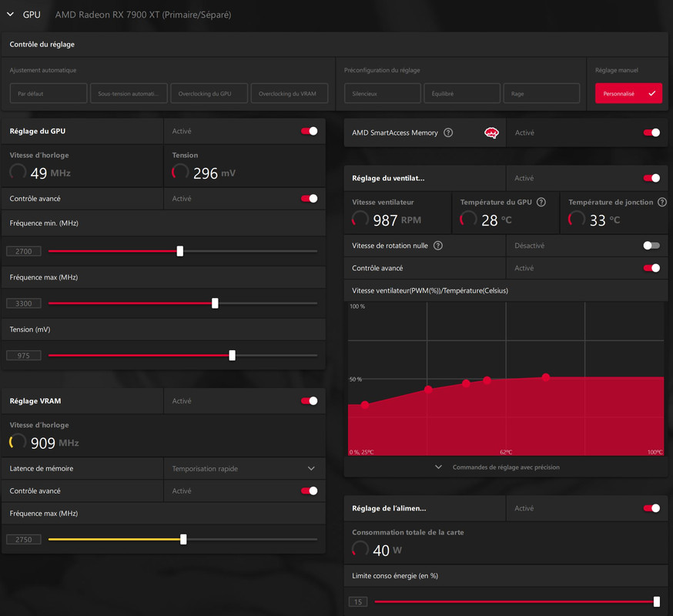Image resolution: width=673 pixels, height=616 pixels.
Task: Click the red brain SmartAccess Memory icon
Action: pyautogui.click(x=491, y=133)
